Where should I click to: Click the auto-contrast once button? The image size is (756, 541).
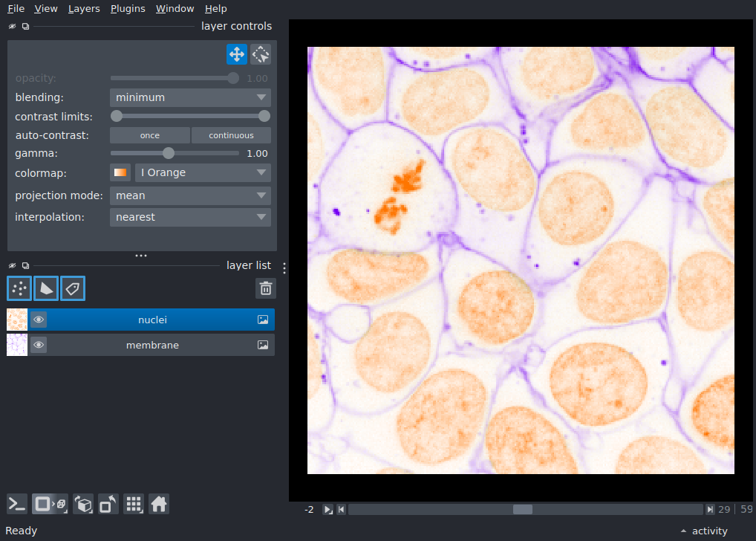150,135
